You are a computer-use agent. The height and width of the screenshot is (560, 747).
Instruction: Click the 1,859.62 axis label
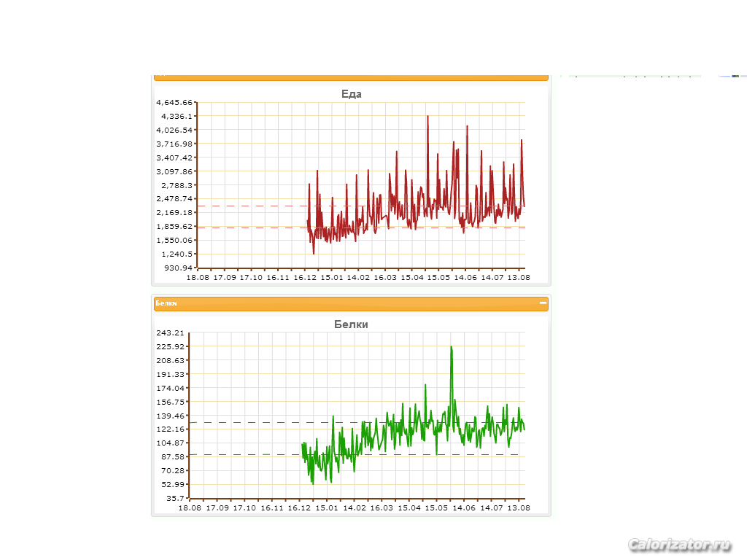[174, 226]
